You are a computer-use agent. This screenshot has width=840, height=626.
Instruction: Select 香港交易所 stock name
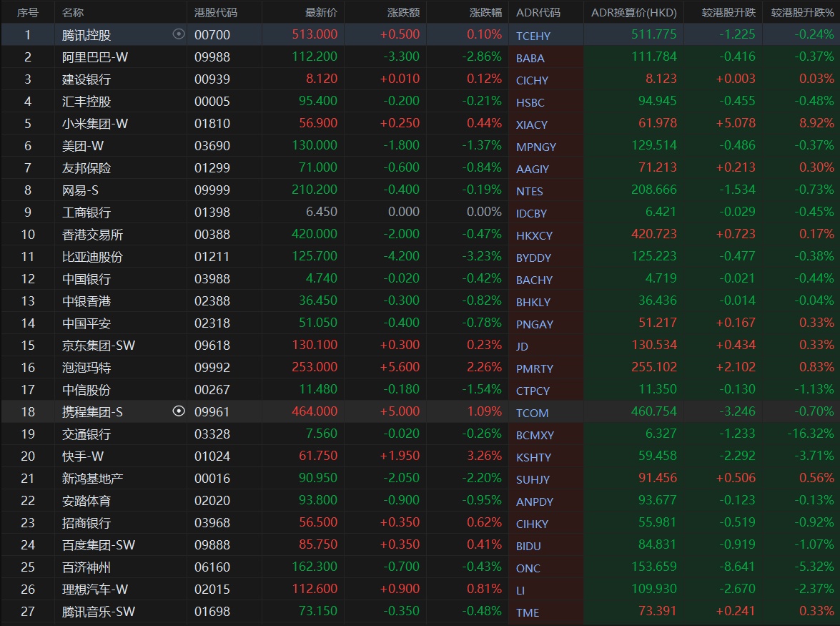[92, 235]
